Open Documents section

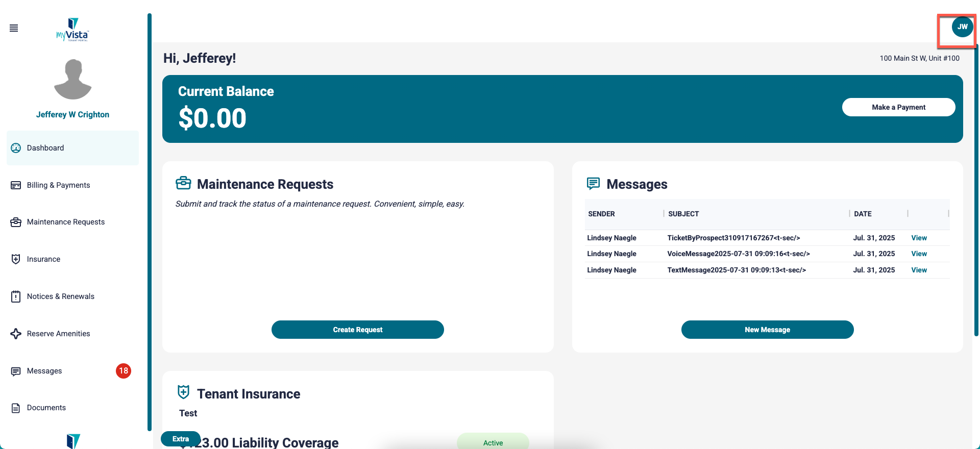tap(72, 408)
